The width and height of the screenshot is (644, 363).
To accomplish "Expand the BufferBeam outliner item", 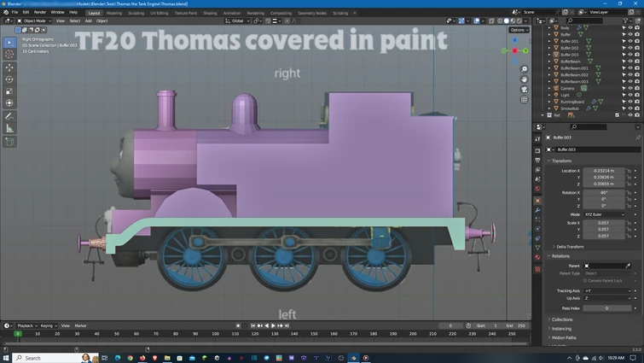I will point(549,61).
